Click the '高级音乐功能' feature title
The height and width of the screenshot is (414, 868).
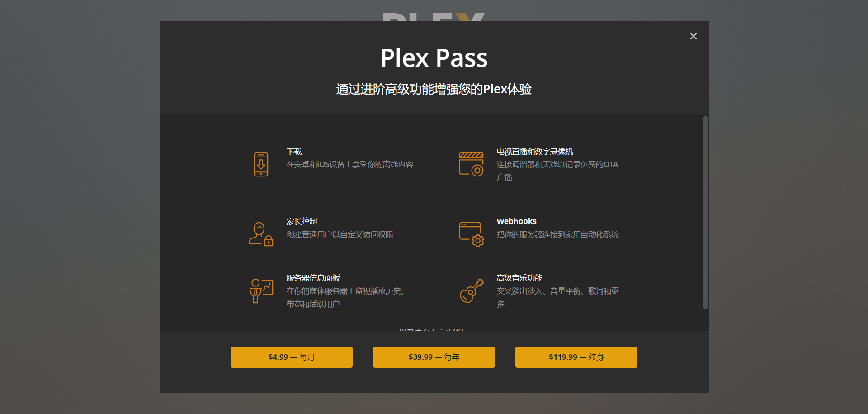[519, 278]
